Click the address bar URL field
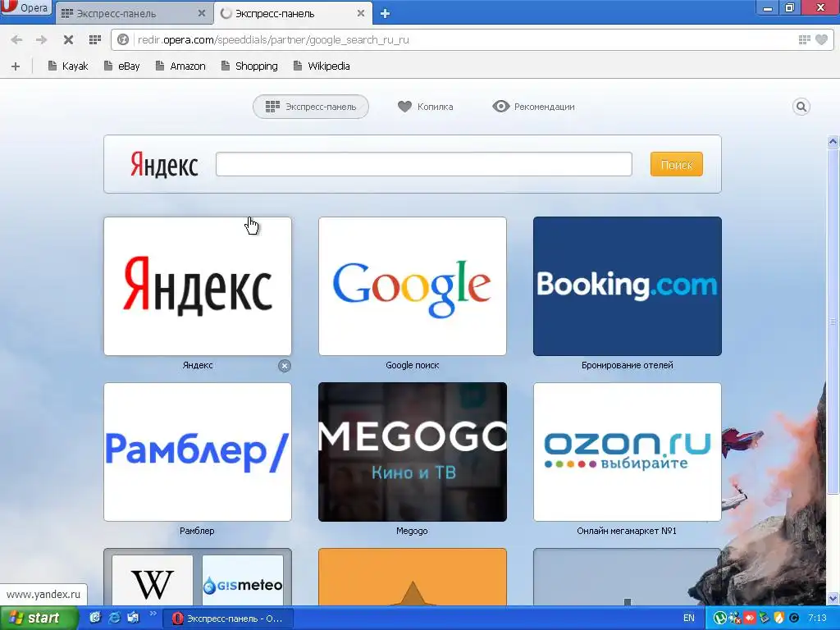The image size is (840, 630). tap(461, 39)
